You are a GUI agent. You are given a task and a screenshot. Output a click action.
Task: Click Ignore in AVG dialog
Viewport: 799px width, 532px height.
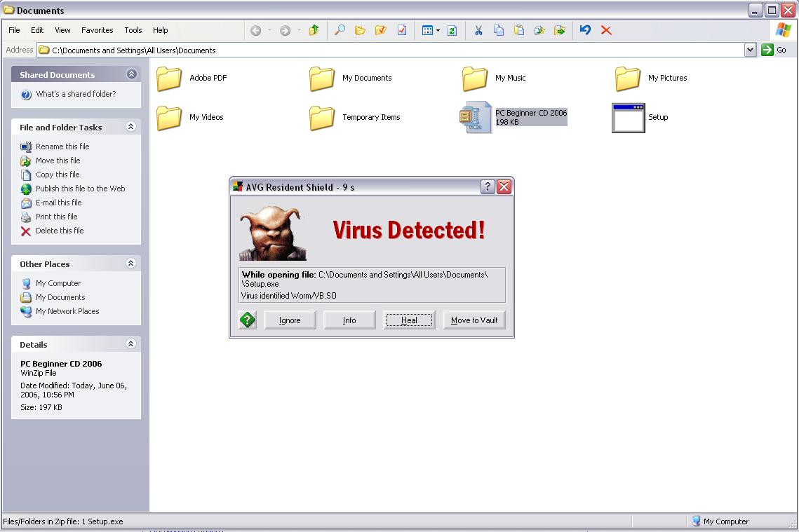click(x=290, y=320)
